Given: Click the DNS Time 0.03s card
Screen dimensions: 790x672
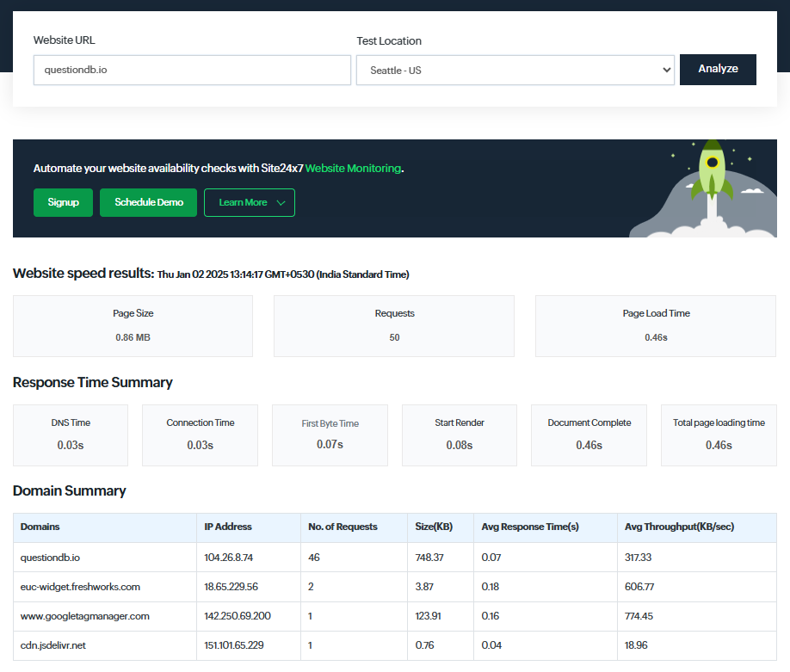Looking at the screenshot, I should point(71,435).
